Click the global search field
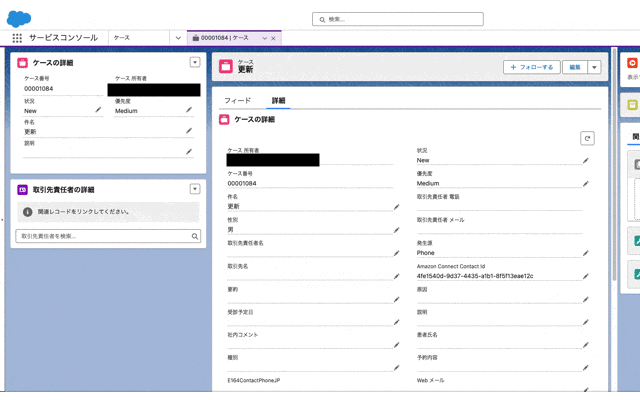The image size is (640, 400). (398, 19)
